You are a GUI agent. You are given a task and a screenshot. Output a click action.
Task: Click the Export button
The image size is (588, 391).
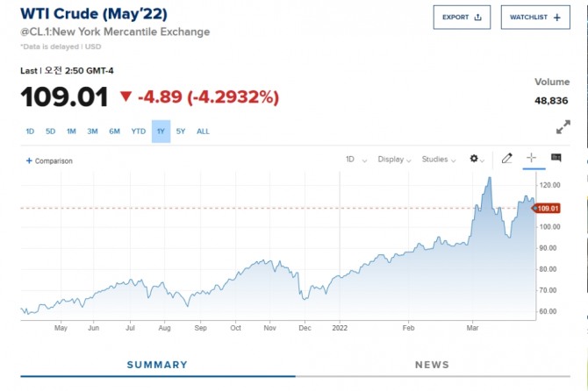[x=462, y=17]
